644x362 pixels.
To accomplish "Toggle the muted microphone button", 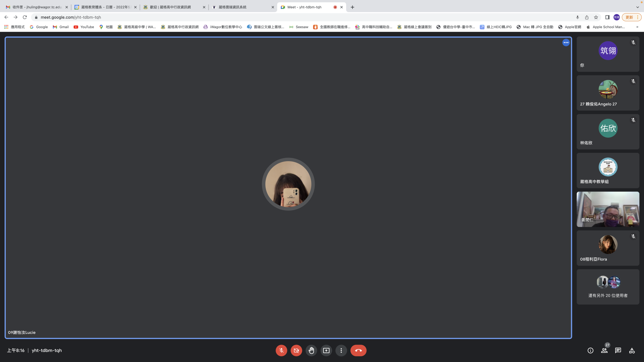I will [x=281, y=350].
